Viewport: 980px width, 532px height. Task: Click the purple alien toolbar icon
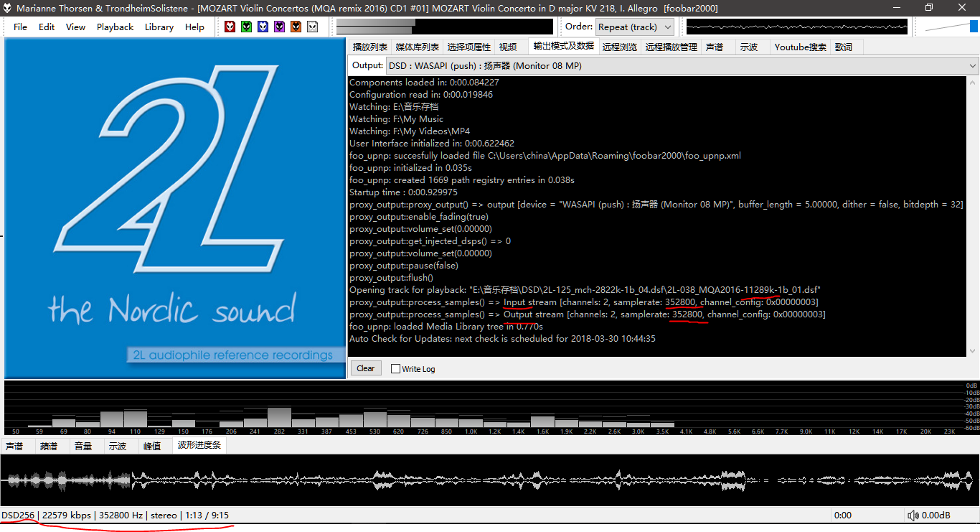pyautogui.click(x=279, y=27)
